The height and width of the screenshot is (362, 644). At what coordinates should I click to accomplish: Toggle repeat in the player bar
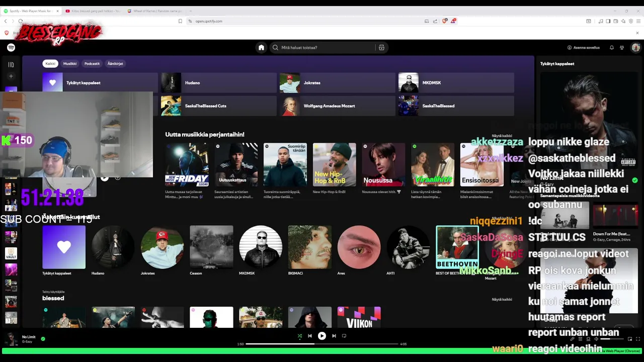click(344, 336)
